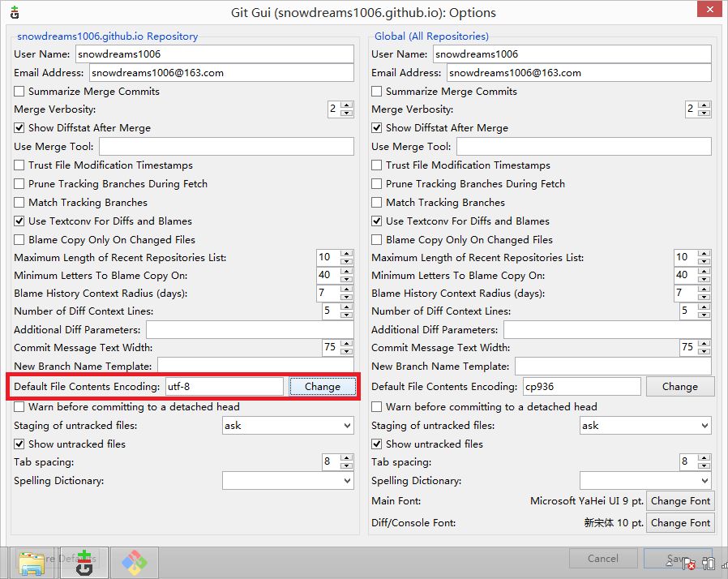Click global Commit Message Text Width spinner
The height and width of the screenshot is (579, 728).
point(695,347)
